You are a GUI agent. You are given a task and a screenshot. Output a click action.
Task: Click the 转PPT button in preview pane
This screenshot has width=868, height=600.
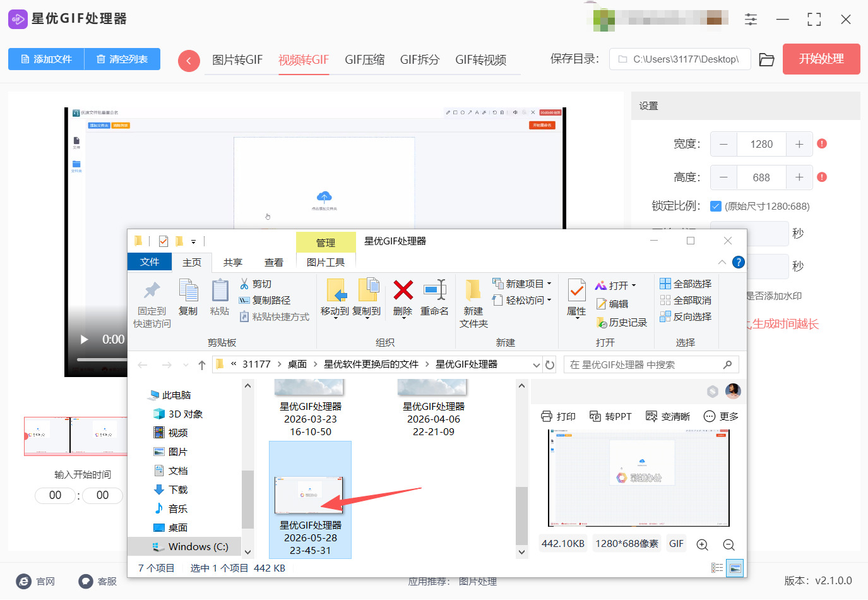610,417
